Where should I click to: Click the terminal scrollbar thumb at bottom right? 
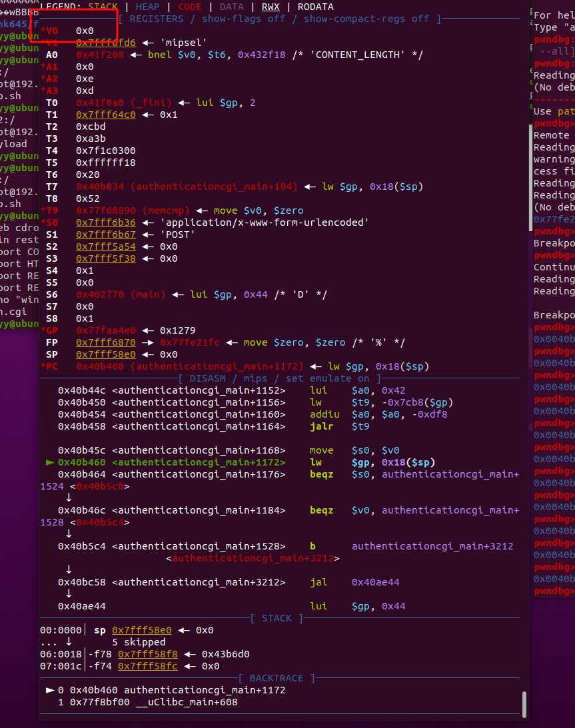point(524,704)
